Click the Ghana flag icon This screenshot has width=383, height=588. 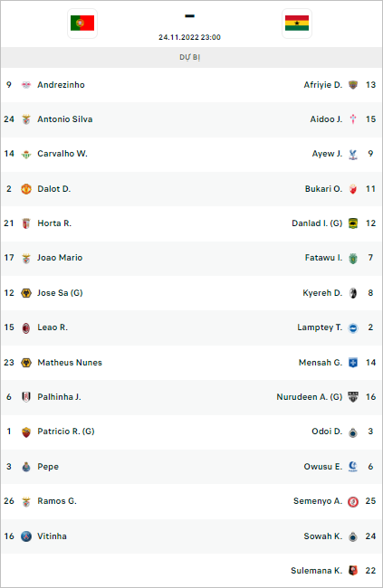[297, 24]
